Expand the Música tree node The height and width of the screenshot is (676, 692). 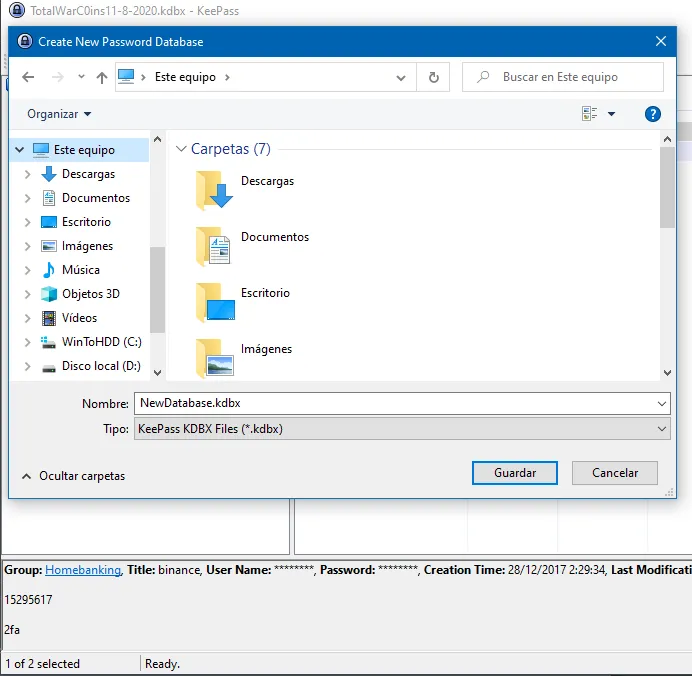pos(27,270)
